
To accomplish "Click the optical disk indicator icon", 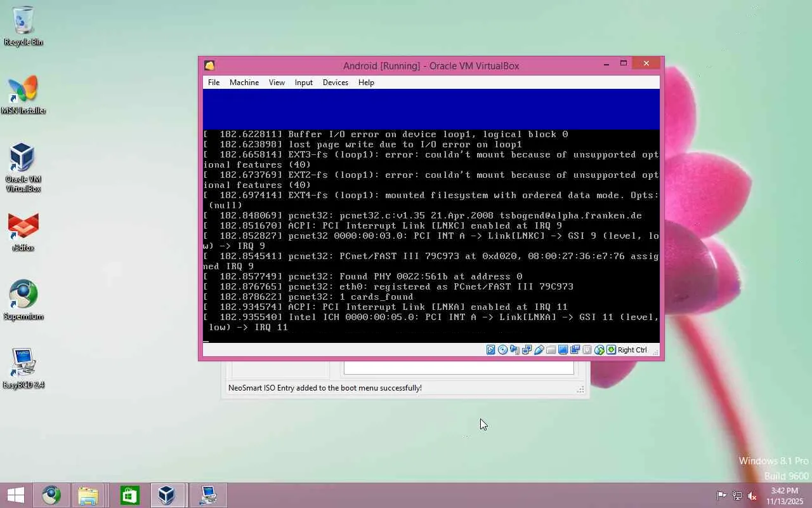I will click(503, 350).
